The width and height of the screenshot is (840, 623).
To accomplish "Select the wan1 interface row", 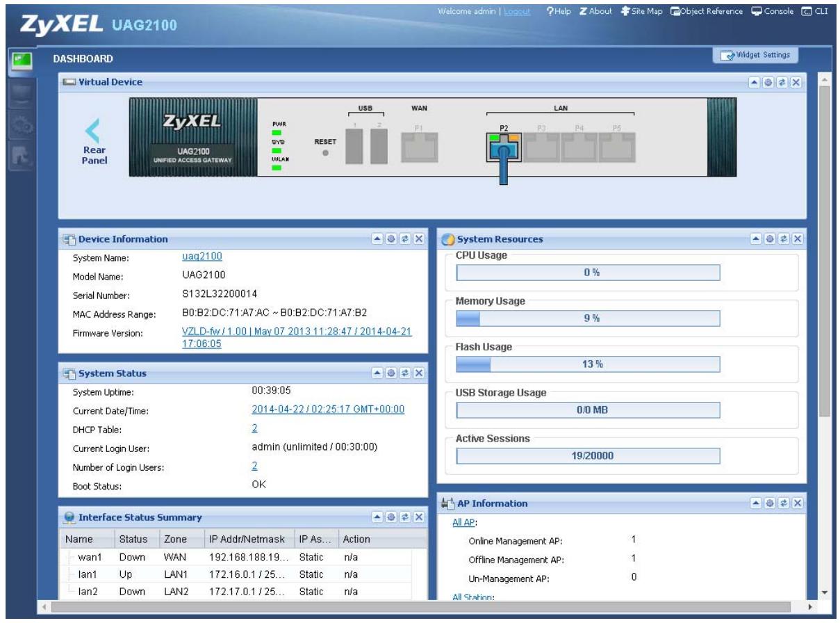I will coord(236,557).
